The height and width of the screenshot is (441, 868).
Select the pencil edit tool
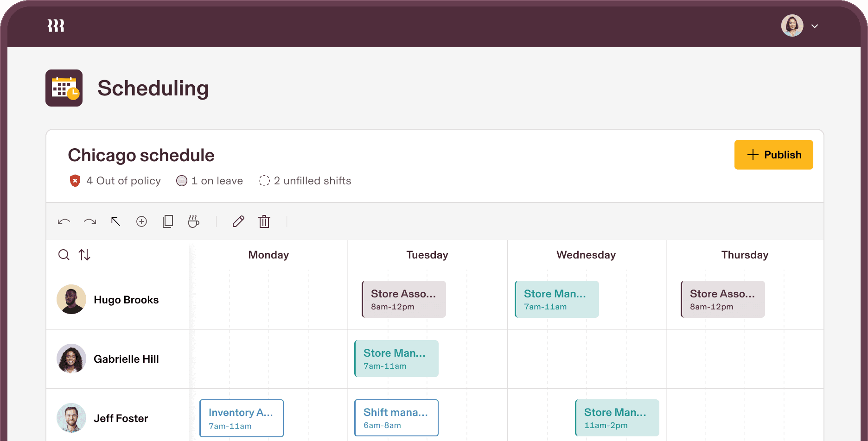pos(238,221)
